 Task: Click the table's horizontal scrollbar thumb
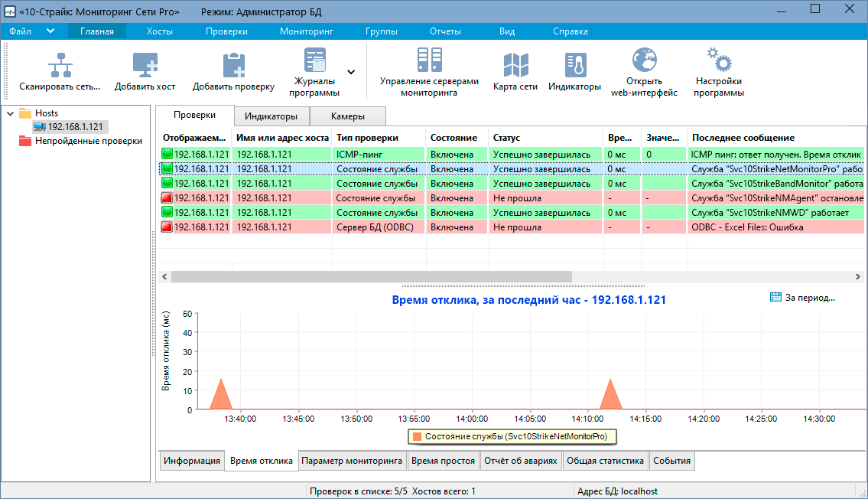(372, 276)
